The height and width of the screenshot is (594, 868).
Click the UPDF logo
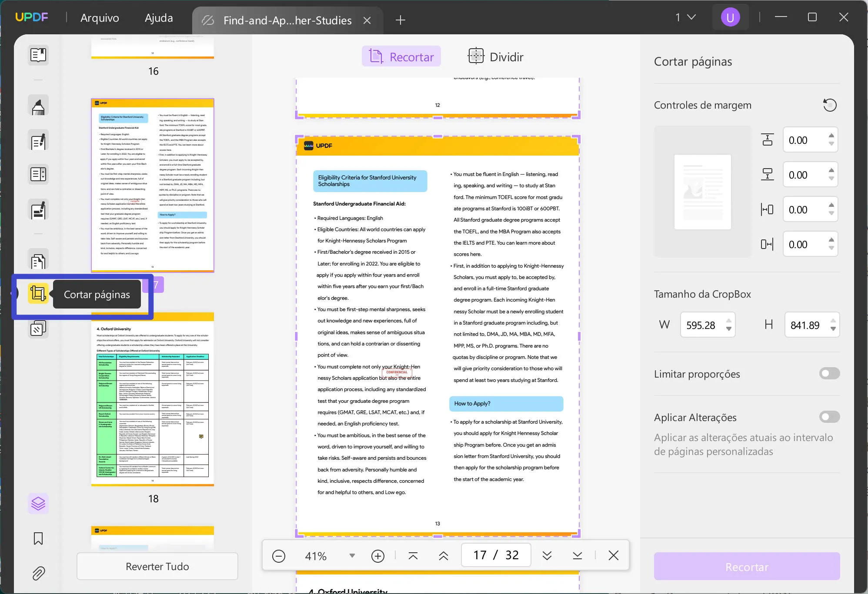(32, 17)
